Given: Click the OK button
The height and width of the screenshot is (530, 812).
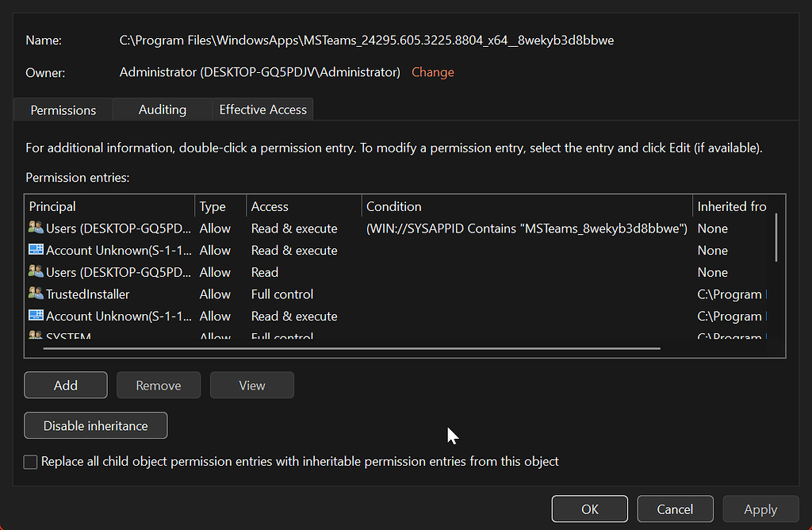Looking at the screenshot, I should 589,509.
